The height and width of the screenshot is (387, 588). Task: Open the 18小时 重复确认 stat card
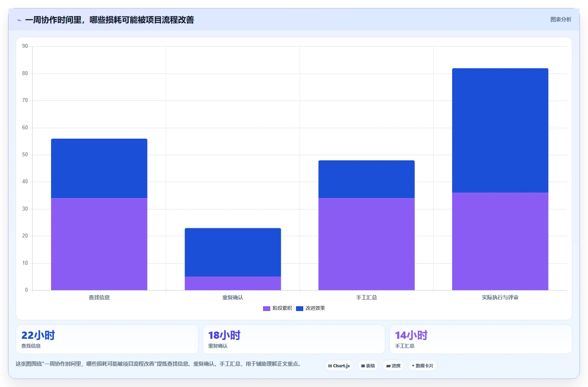294,339
